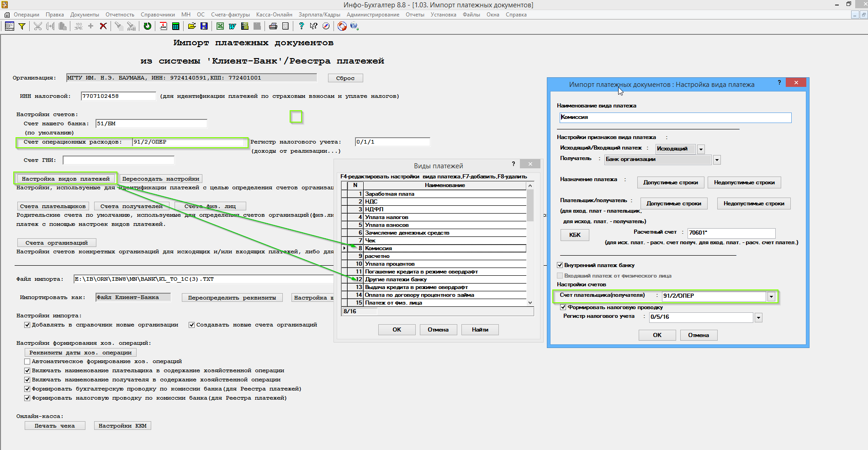Select 'Другие платежи банку' row in list
Viewport: 868px width, 450px height.
434,279
